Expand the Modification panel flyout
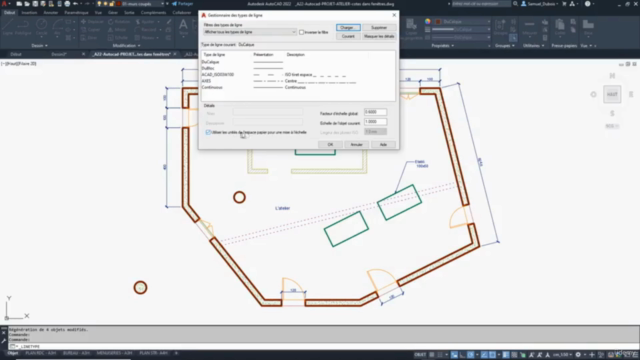The width and height of the screenshot is (640, 360). (x=126, y=46)
